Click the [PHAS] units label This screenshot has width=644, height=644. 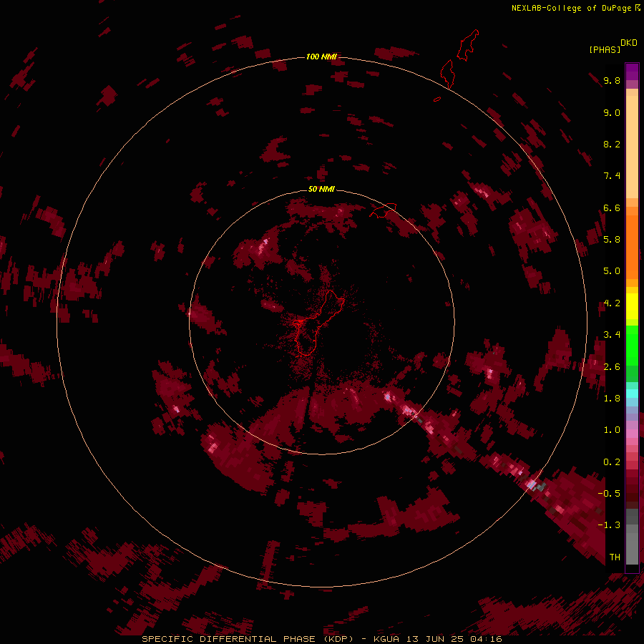(605, 49)
